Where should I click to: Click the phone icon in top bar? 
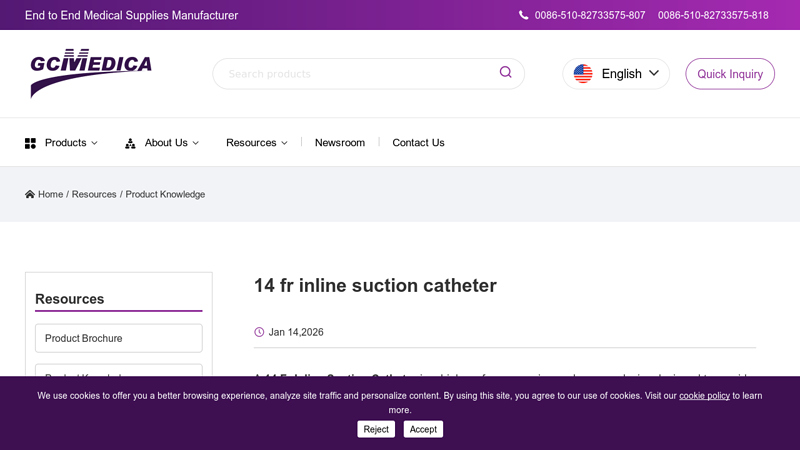524,15
